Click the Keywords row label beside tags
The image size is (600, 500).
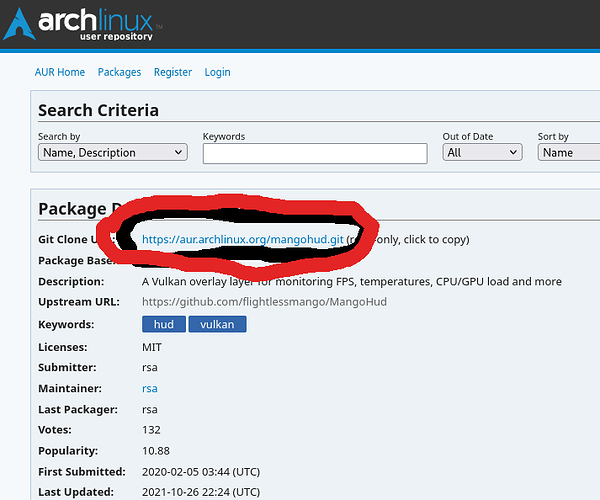[x=66, y=324]
